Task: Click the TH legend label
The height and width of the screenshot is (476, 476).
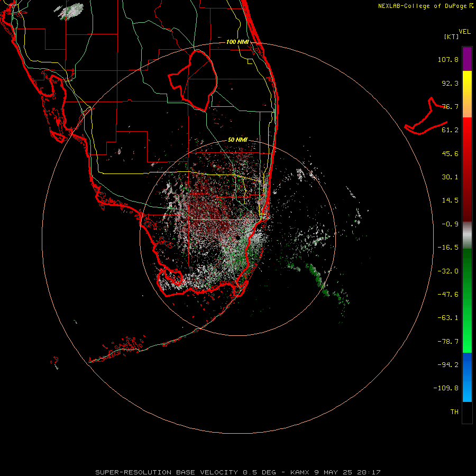Action: [x=454, y=412]
